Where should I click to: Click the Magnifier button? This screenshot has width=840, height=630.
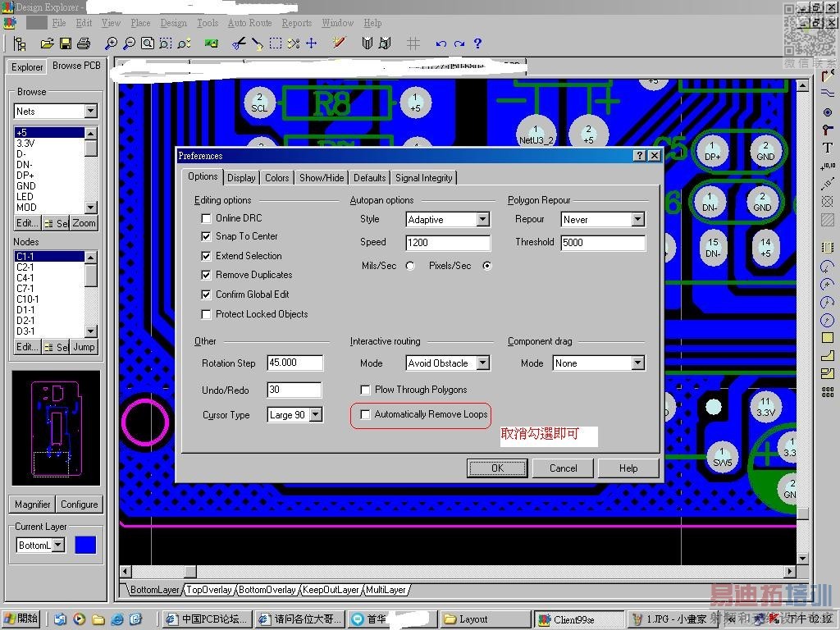pyautogui.click(x=32, y=504)
